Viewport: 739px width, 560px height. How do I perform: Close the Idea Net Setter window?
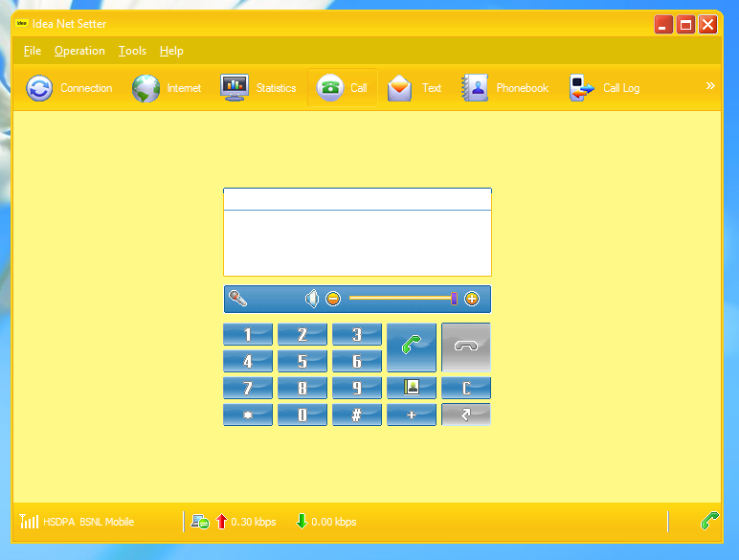[x=708, y=24]
